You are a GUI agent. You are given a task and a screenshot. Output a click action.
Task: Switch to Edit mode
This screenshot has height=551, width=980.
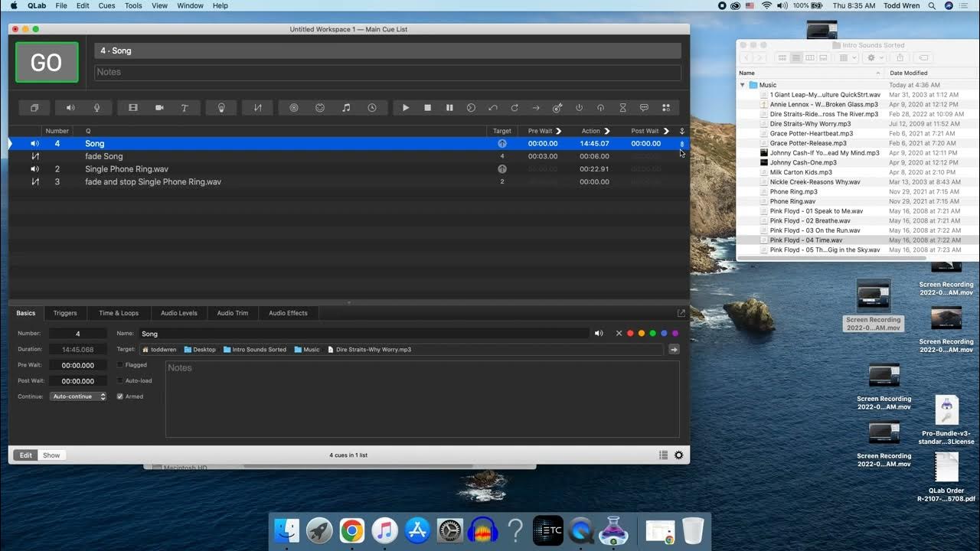26,455
